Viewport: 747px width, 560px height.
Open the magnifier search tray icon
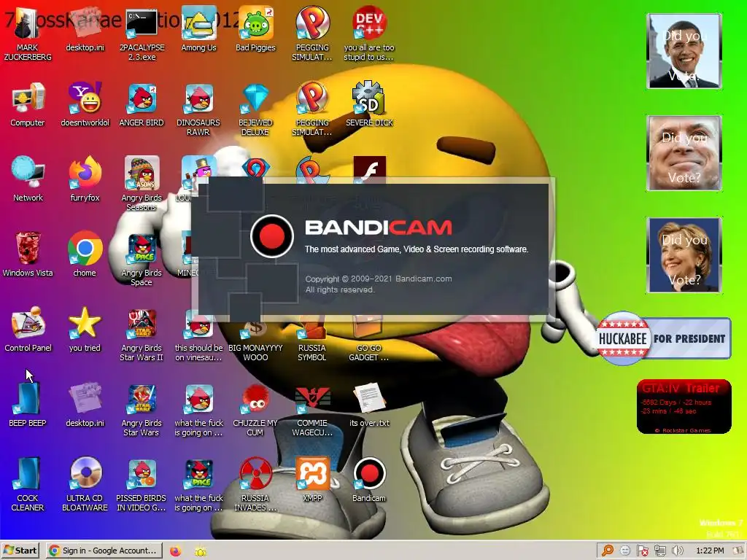[x=608, y=551]
